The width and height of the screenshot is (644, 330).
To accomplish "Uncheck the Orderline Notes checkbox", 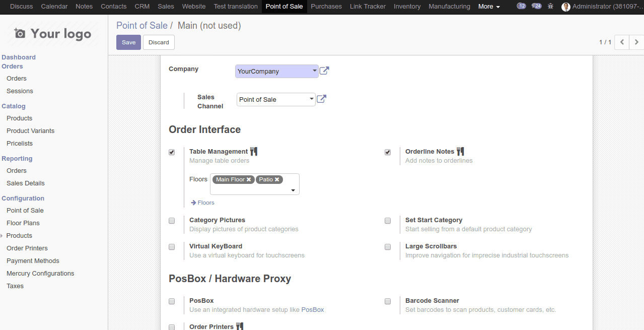I will point(387,152).
